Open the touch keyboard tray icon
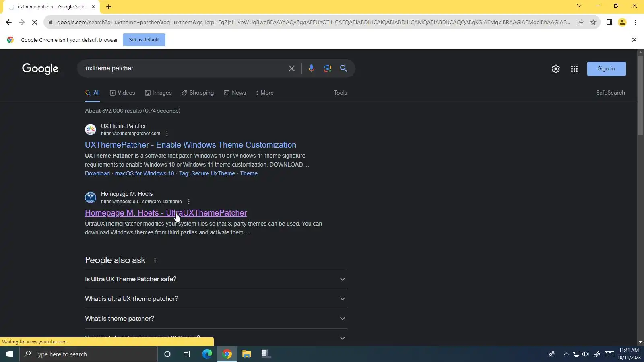Screen dimensions: 644x362 click(x=610, y=354)
